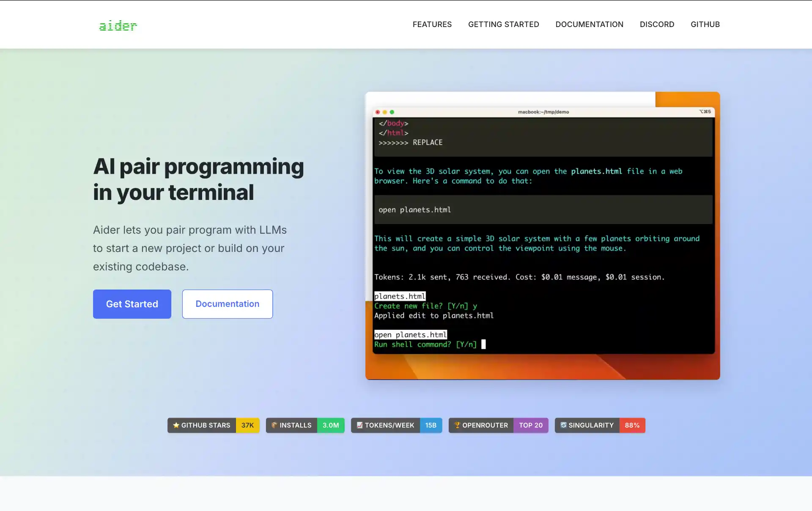Click the green 3.0M installs value
This screenshot has width=812, height=511.
pos(331,425)
